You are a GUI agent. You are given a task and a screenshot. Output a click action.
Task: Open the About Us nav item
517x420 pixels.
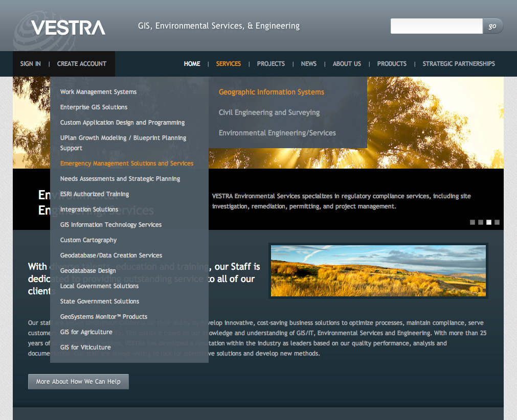[347, 64]
